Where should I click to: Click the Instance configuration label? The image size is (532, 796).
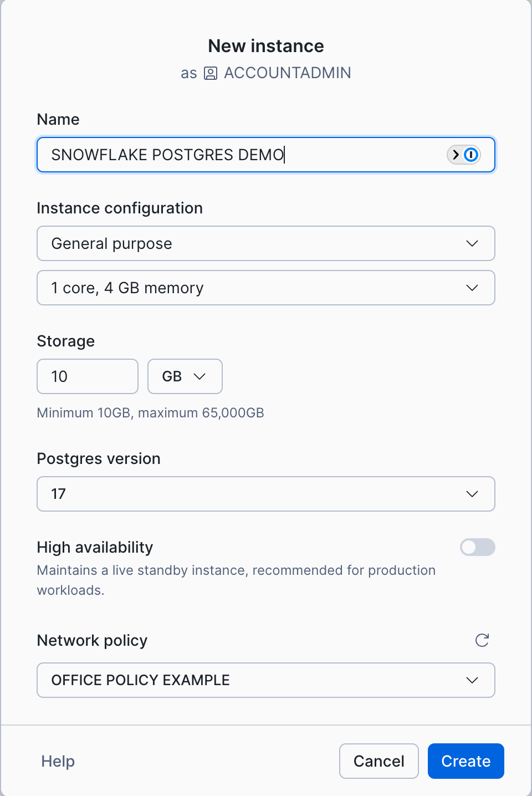(x=120, y=208)
